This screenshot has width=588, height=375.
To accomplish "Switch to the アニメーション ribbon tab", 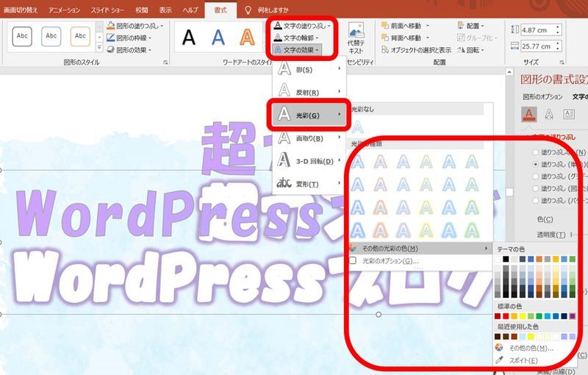I will pyautogui.click(x=64, y=10).
